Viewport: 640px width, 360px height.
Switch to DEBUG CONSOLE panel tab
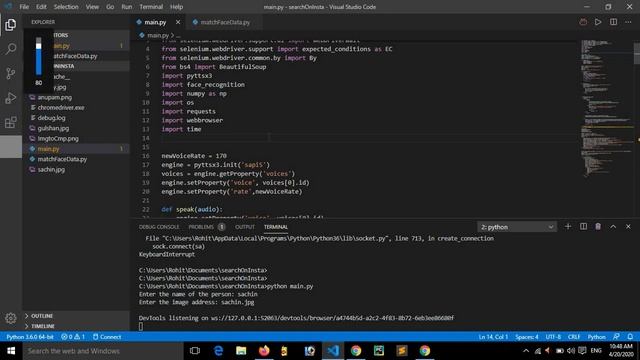[159, 227]
